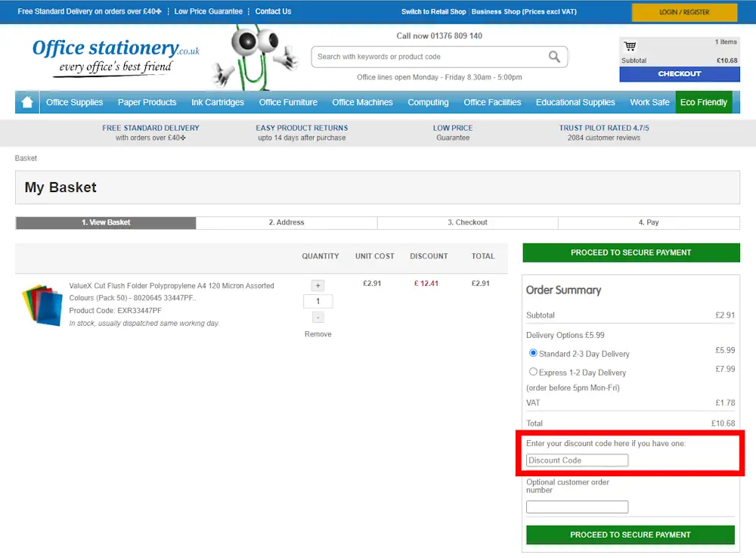Screen dimensions: 756x558
Task: Go to the 4. Pay step
Action: point(649,222)
